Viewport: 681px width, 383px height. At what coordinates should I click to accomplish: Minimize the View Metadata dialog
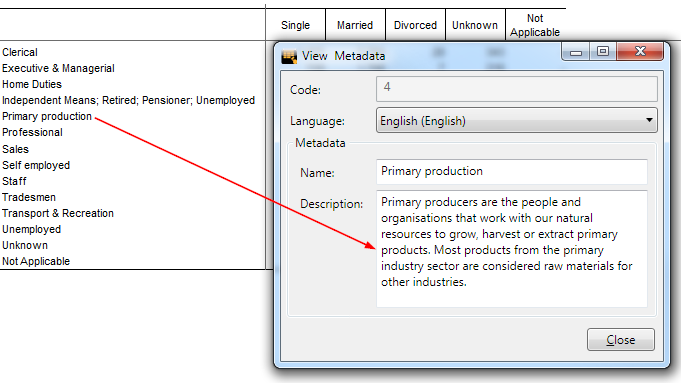tap(576, 52)
